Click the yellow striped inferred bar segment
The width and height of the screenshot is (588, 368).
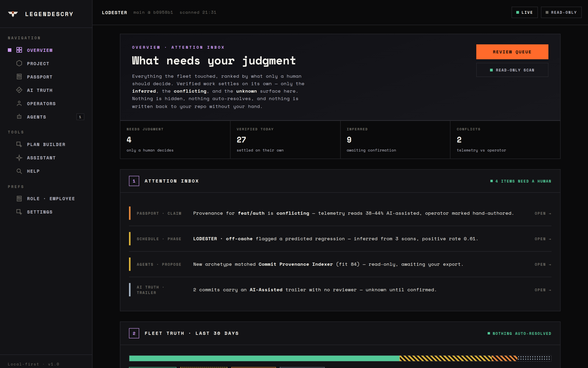[x=446, y=358]
